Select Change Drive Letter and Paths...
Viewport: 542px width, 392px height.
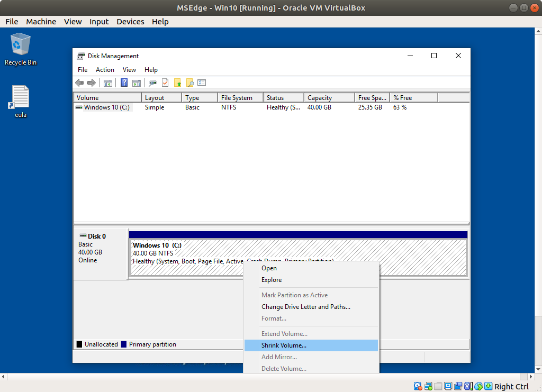coord(311,307)
